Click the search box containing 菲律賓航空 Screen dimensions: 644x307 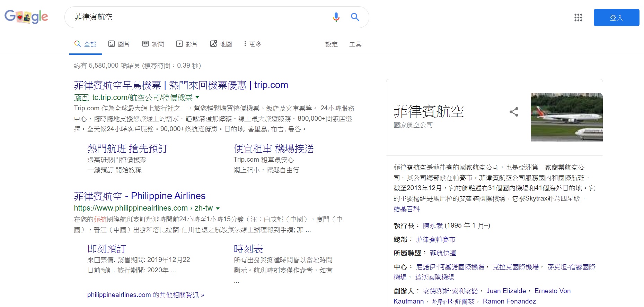tap(197, 17)
